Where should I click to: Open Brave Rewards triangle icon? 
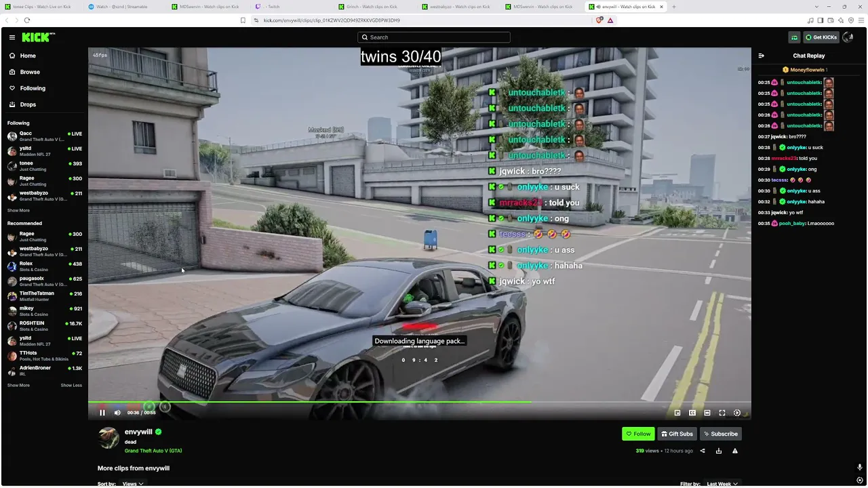[x=610, y=20]
